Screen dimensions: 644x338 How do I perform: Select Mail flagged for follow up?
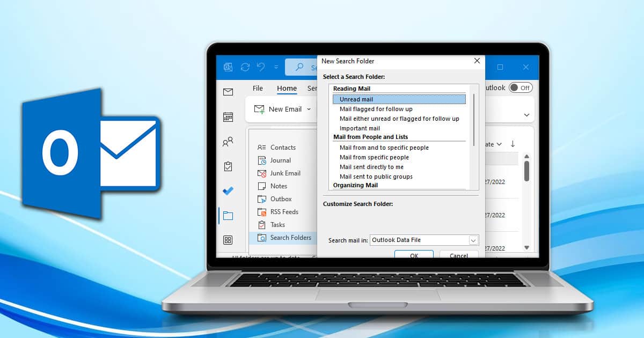coord(376,109)
